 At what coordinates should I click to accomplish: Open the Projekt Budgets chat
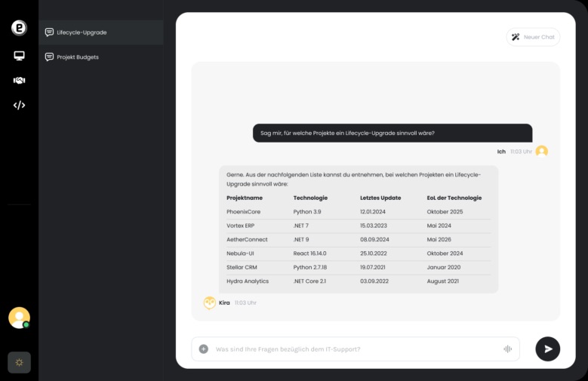pyautogui.click(x=101, y=57)
